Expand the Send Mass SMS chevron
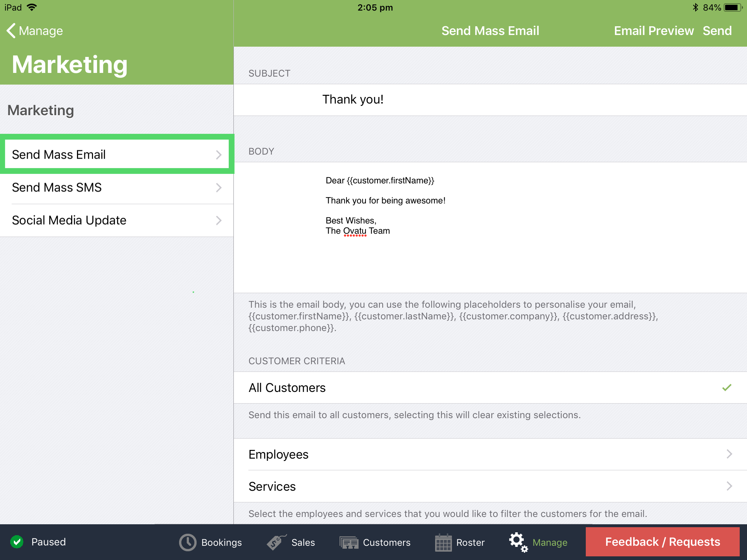This screenshot has width=747, height=560. click(x=218, y=187)
